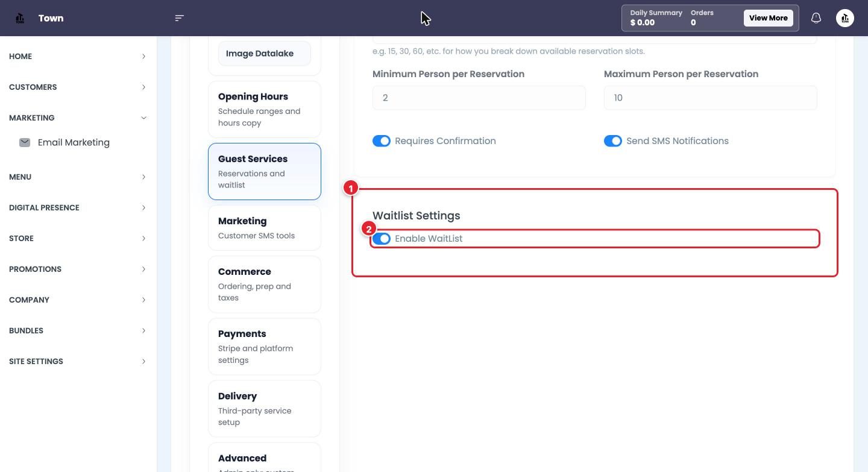Click the Email Marketing envelope icon

click(x=25, y=142)
